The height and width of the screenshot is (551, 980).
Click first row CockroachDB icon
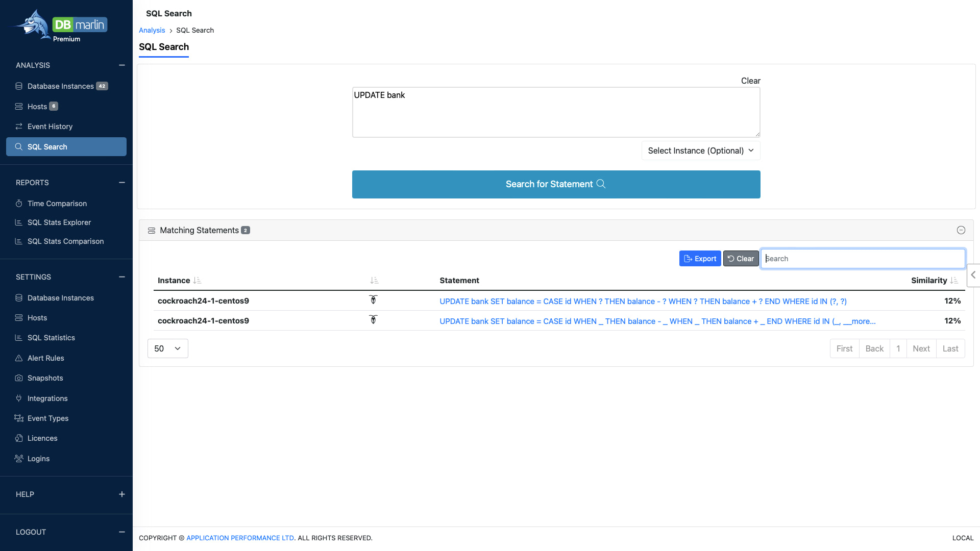pos(373,300)
